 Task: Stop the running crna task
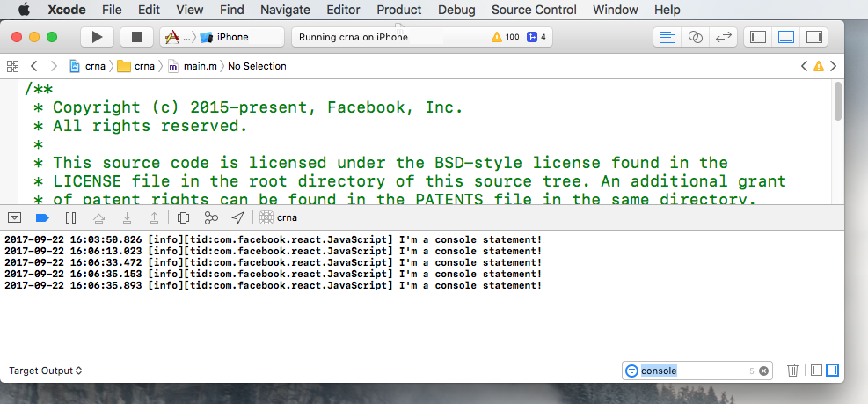[x=136, y=37]
